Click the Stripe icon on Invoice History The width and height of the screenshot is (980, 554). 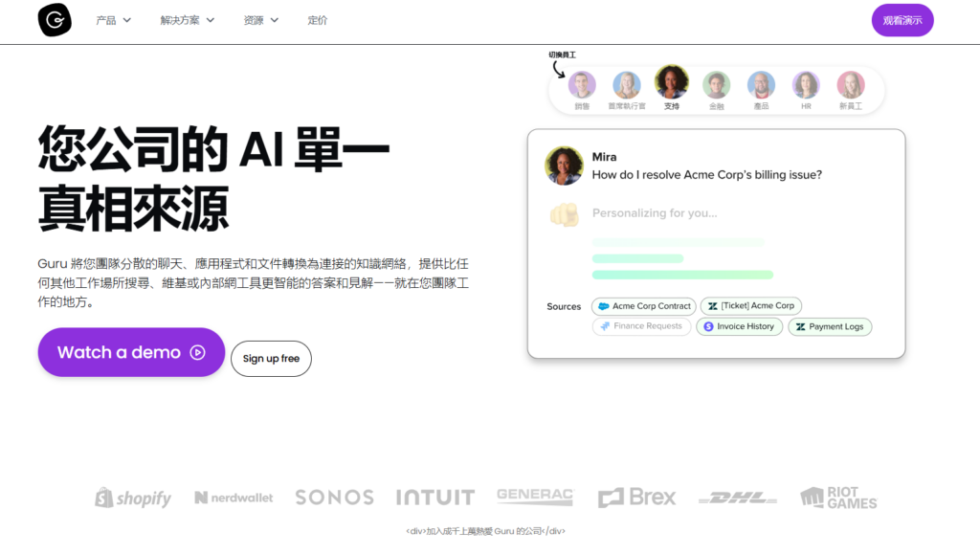[x=708, y=325]
